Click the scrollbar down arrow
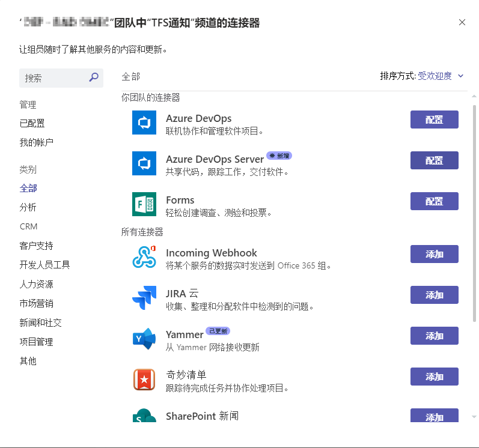This screenshot has width=479, height=448. pos(474,417)
